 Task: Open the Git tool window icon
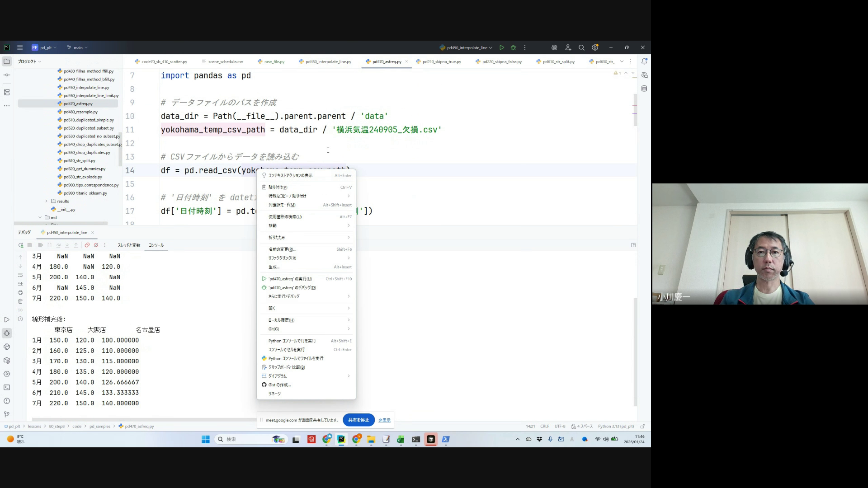(x=7, y=414)
